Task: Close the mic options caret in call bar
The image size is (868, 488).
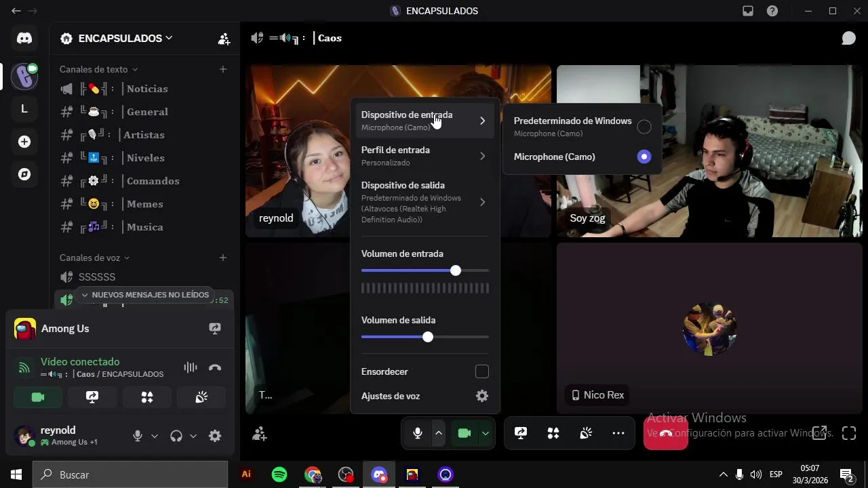Action: pos(439,433)
